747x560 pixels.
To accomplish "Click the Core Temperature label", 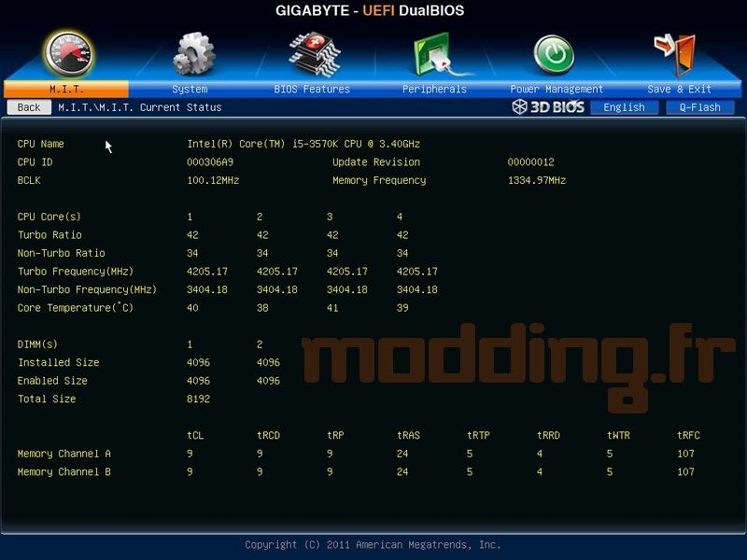I will tap(76, 308).
